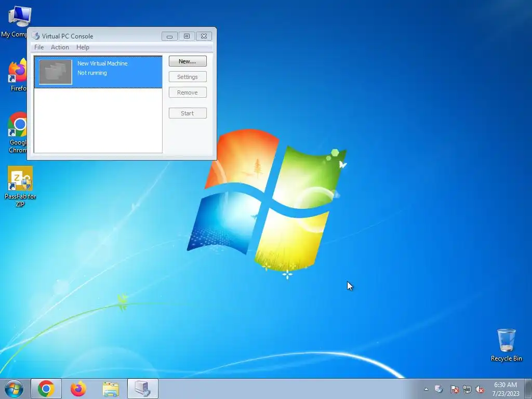The height and width of the screenshot is (399, 532).
Task: Click the New... button
Action: [x=188, y=61]
